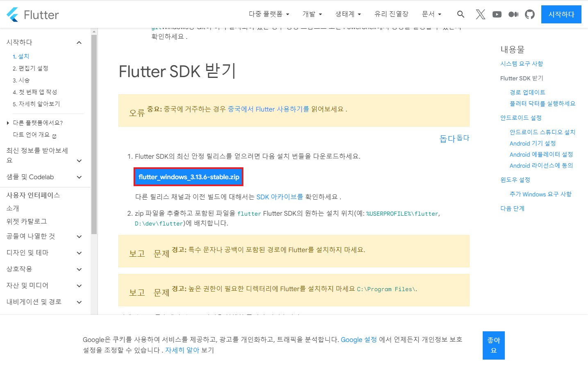
Task: Jump to 시스템 요구 사항 in contents
Action: [x=522, y=64]
